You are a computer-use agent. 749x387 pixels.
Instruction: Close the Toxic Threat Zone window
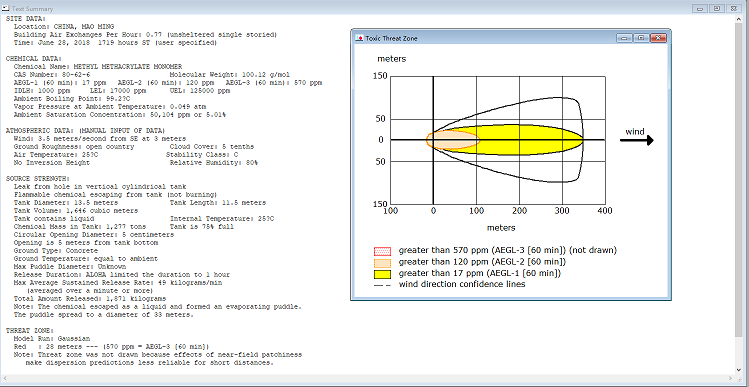coord(658,38)
